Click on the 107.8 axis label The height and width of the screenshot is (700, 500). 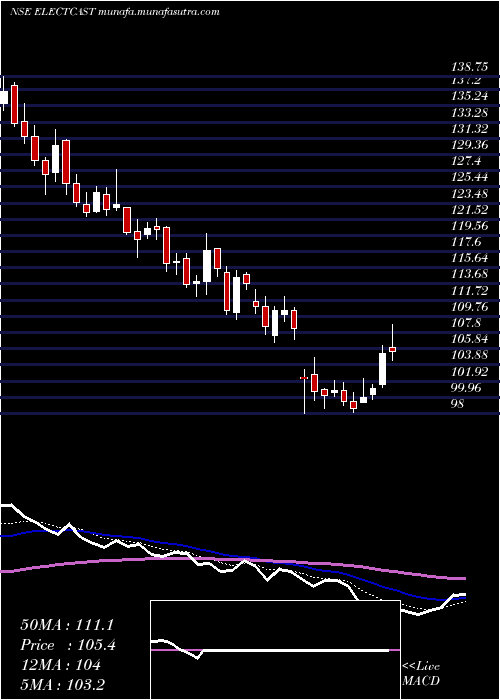click(x=467, y=323)
